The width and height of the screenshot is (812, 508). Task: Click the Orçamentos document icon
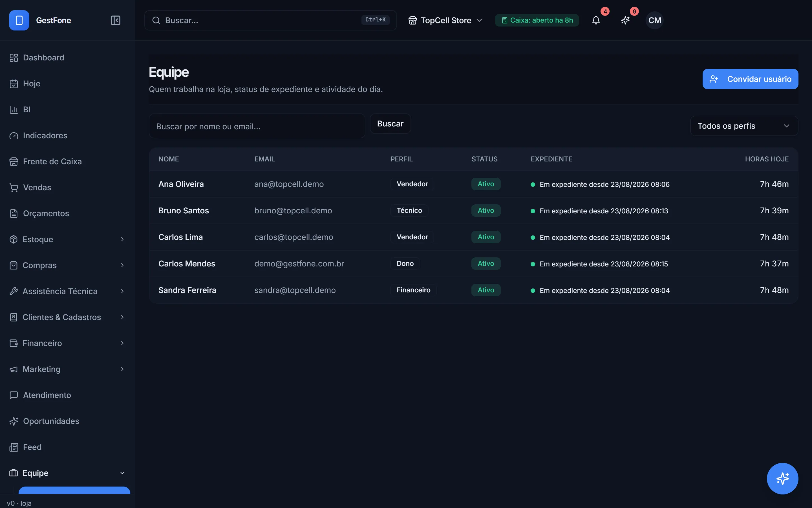pyautogui.click(x=14, y=213)
